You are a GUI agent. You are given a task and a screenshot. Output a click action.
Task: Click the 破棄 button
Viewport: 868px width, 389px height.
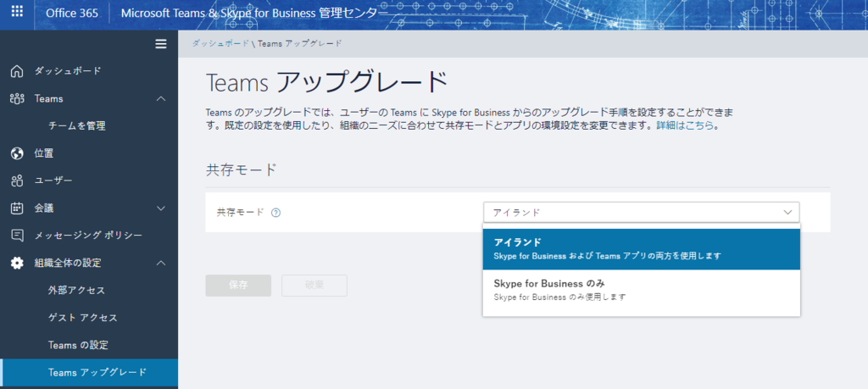coord(314,286)
